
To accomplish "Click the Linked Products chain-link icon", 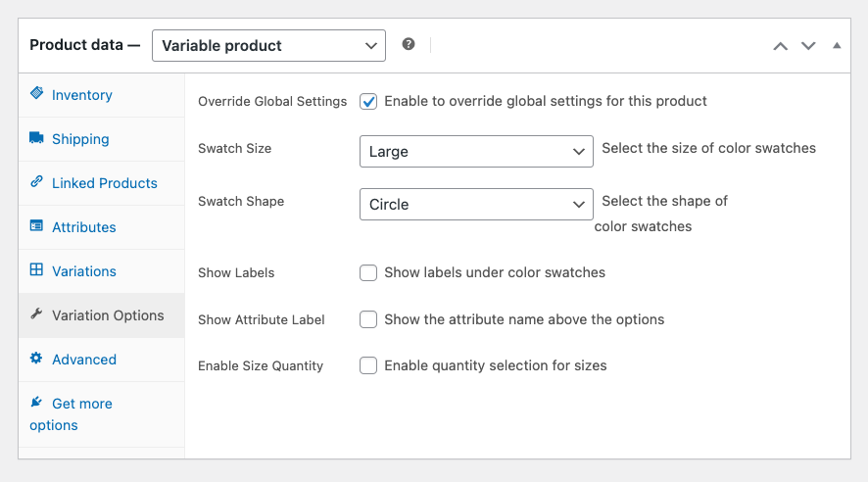I will coord(36,181).
